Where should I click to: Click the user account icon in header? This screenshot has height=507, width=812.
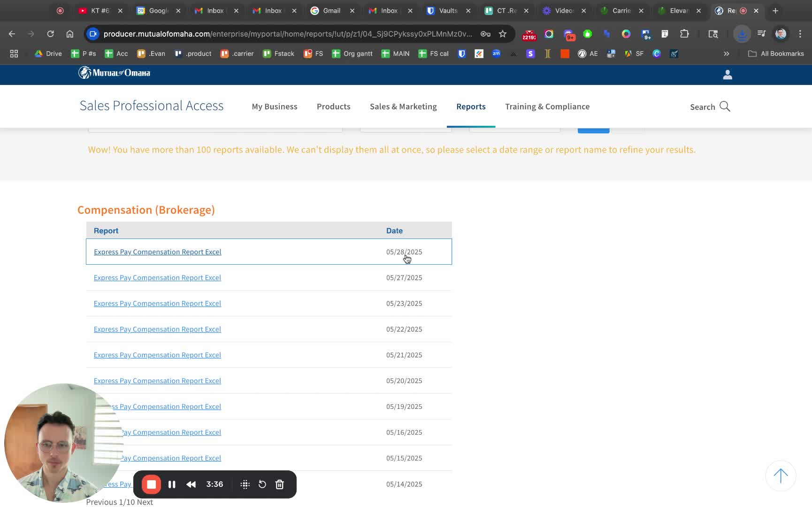[x=728, y=75]
